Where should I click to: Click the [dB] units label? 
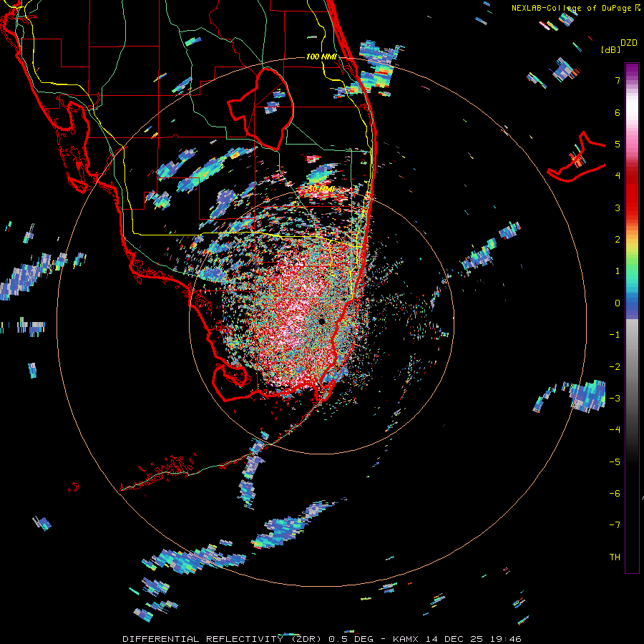[x=610, y=49]
